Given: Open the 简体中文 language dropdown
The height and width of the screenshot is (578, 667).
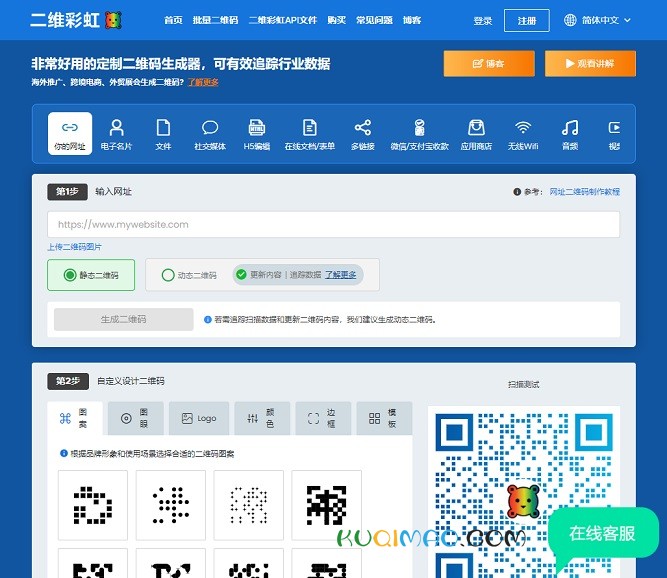Looking at the screenshot, I should pos(597,20).
